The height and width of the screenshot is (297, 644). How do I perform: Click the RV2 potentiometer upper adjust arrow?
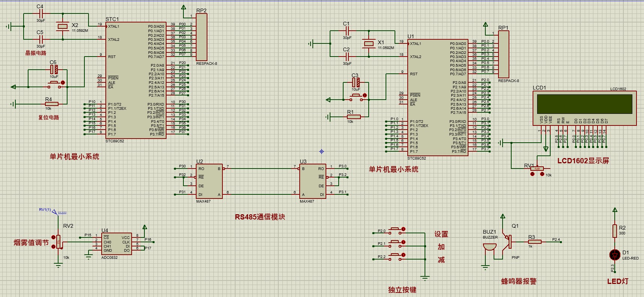[53, 237]
